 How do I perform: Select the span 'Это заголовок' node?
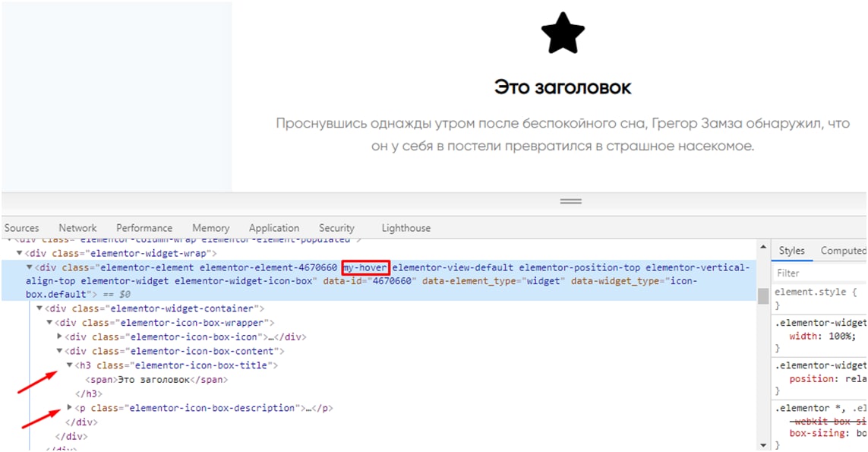point(156,379)
